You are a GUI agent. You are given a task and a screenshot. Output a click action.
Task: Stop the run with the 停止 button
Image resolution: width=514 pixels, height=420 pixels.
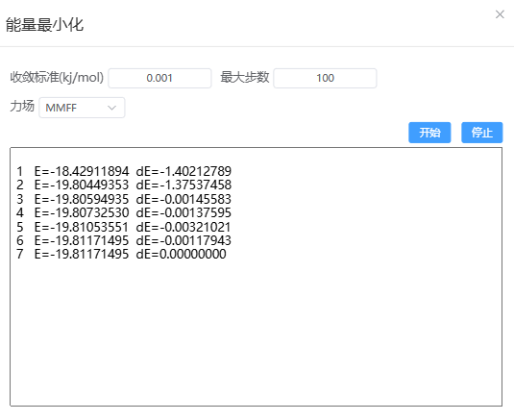point(482,133)
